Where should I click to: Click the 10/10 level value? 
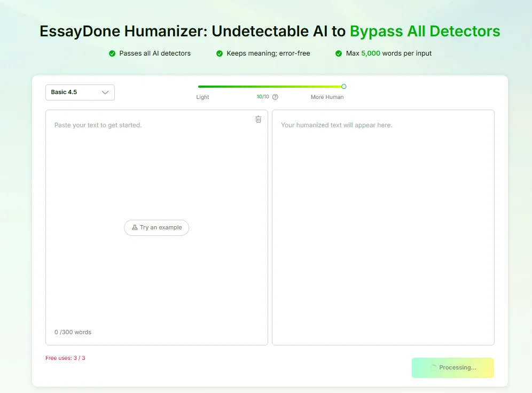pyautogui.click(x=263, y=97)
